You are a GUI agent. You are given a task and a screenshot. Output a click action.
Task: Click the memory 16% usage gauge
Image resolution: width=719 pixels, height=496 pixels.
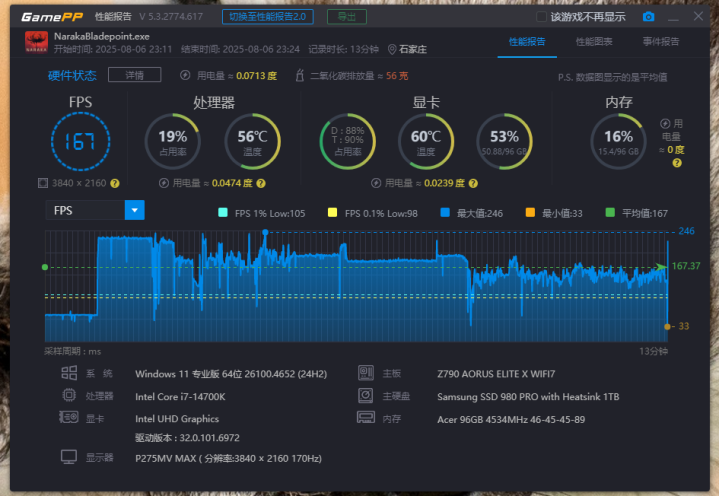coord(618,141)
